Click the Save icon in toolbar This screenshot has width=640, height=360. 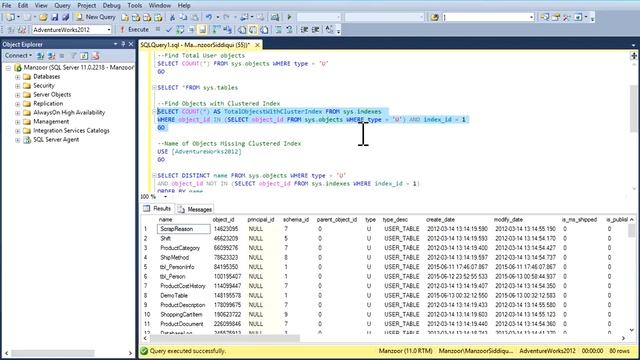[x=54, y=17]
